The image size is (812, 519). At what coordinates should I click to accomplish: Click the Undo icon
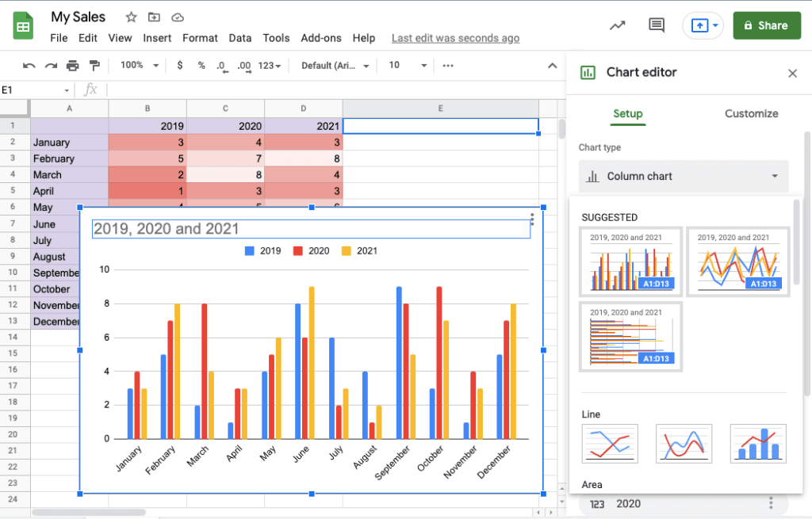29,66
